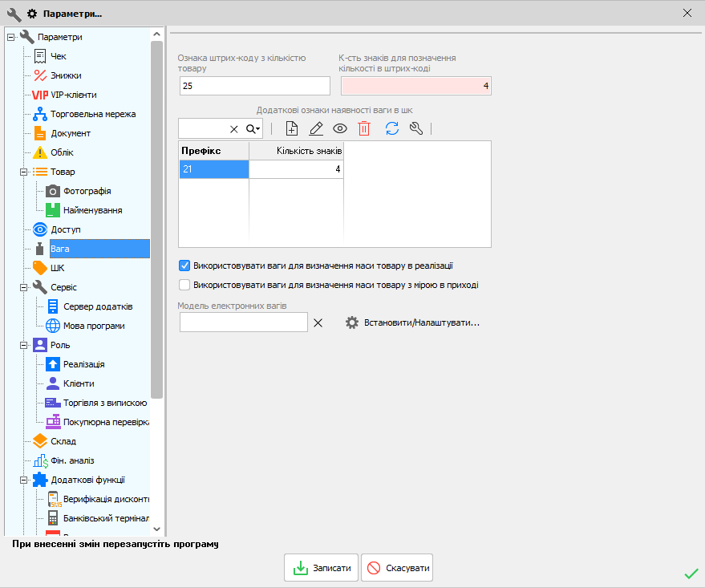Clear the scale model field with X
The width and height of the screenshot is (705, 588).
click(x=318, y=322)
